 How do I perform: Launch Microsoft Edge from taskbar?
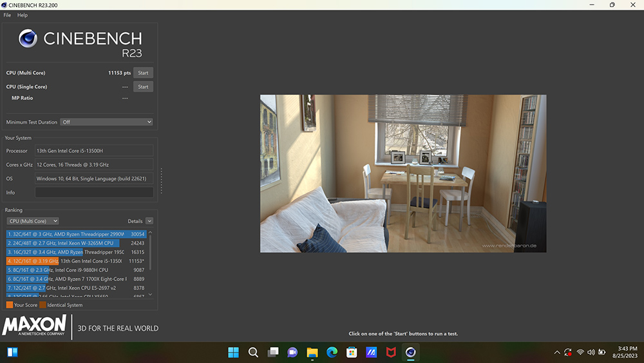[332, 352]
